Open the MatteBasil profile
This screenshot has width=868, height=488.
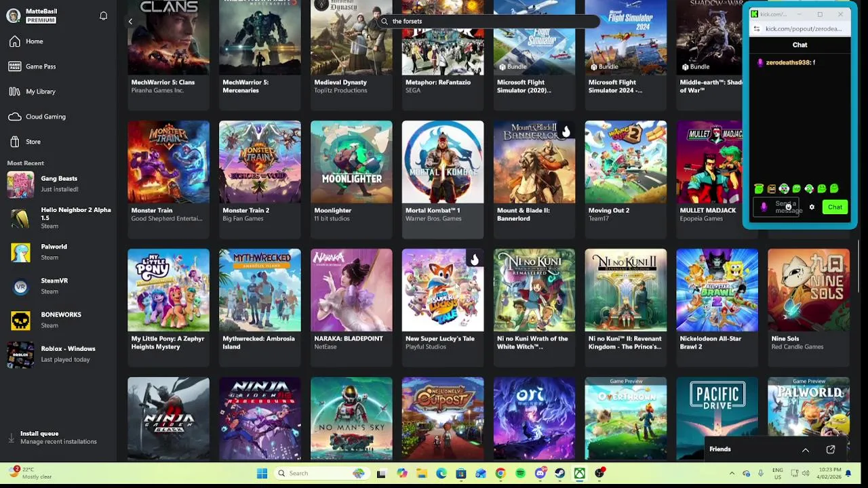pyautogui.click(x=33, y=16)
